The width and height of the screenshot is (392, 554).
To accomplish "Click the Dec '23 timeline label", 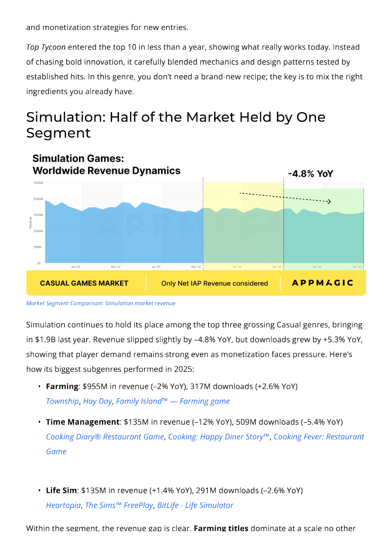I will [x=196, y=267].
